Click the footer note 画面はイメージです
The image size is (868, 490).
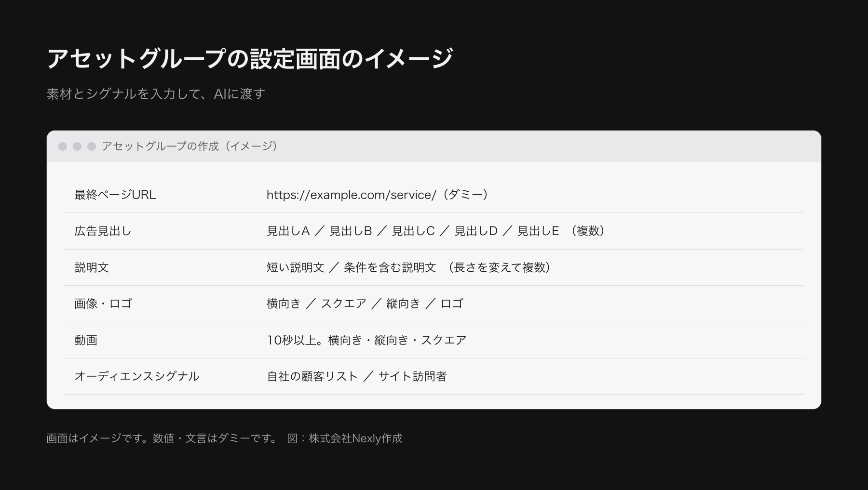[99, 438]
